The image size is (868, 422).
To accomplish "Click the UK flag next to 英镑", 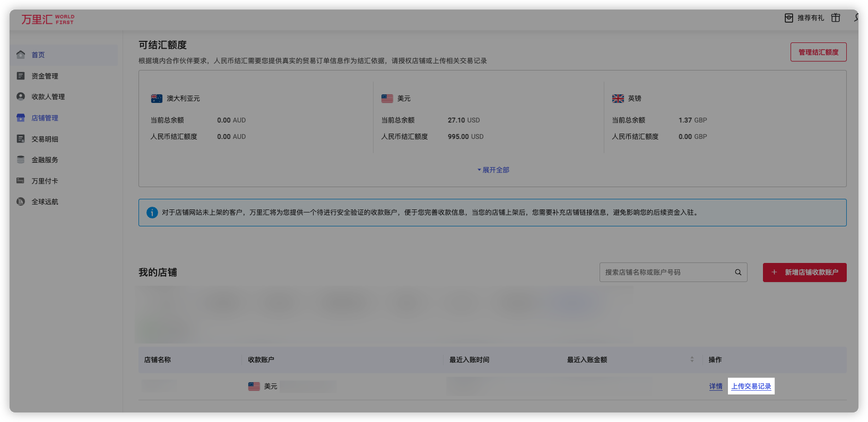I will pos(618,99).
